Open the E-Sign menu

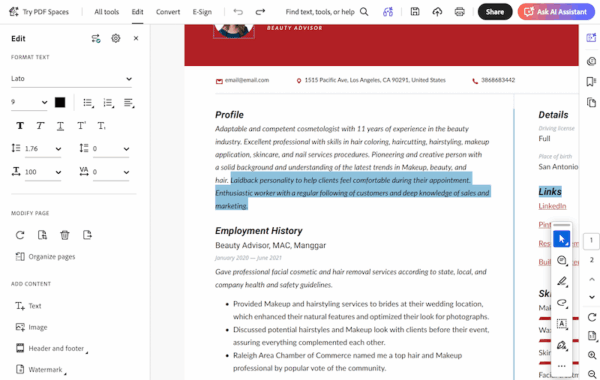tap(202, 12)
